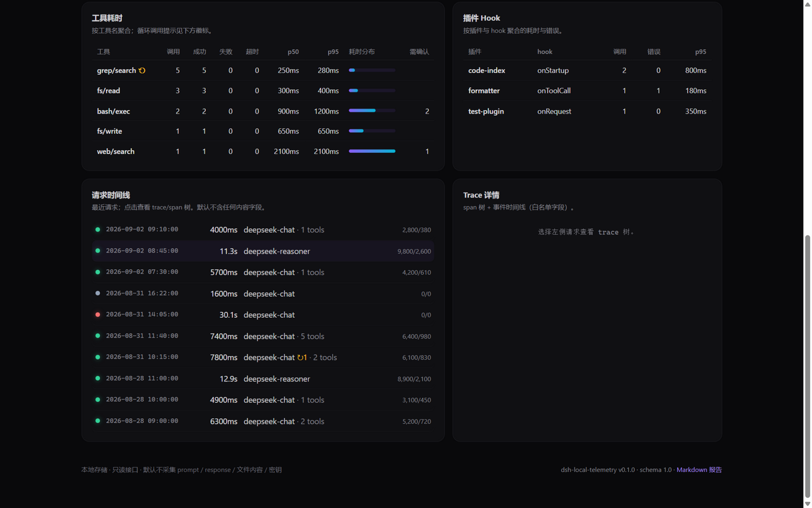The image size is (812, 508).
Task: Select the request at 2026-08-28 09:00:00
Action: [x=263, y=421]
